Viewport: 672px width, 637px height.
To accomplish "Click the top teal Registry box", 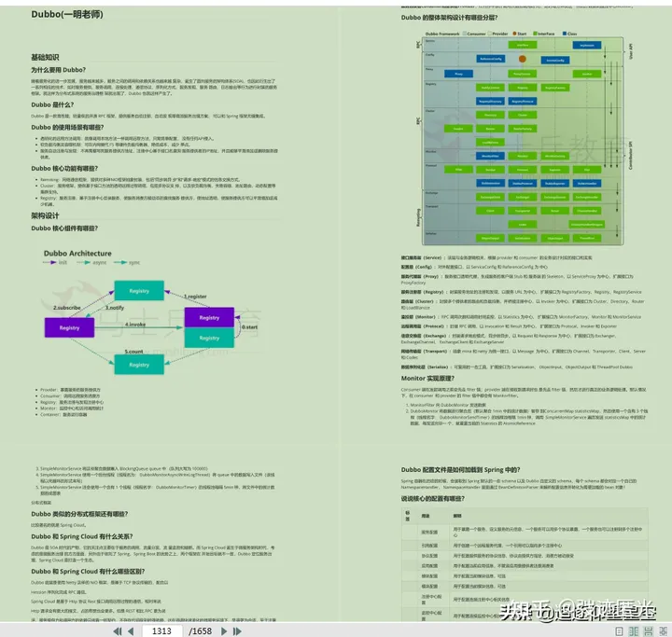I will (139, 291).
